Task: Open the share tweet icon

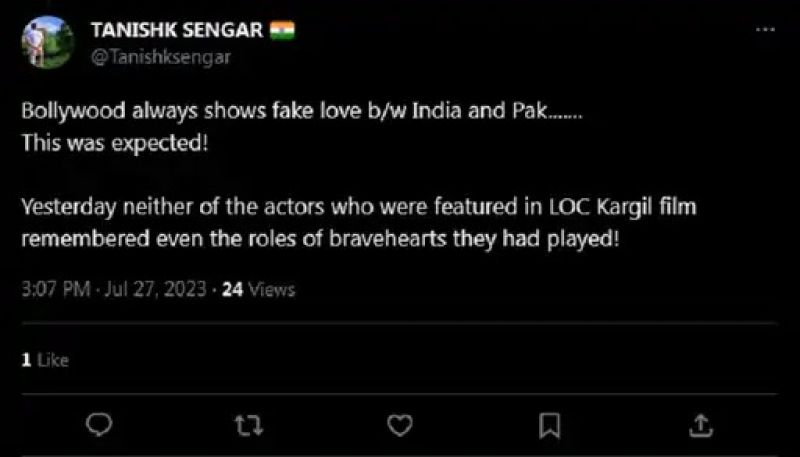Action: coord(700,426)
